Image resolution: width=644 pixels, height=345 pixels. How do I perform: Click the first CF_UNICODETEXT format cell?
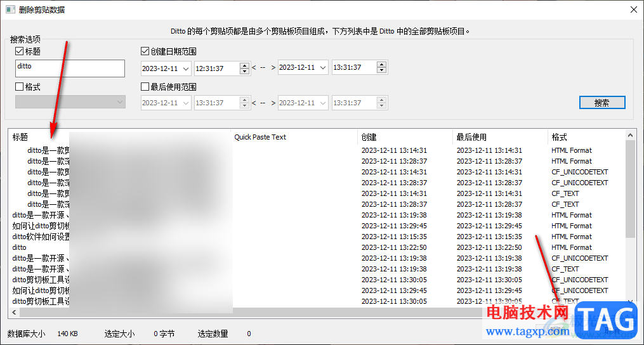(x=579, y=172)
